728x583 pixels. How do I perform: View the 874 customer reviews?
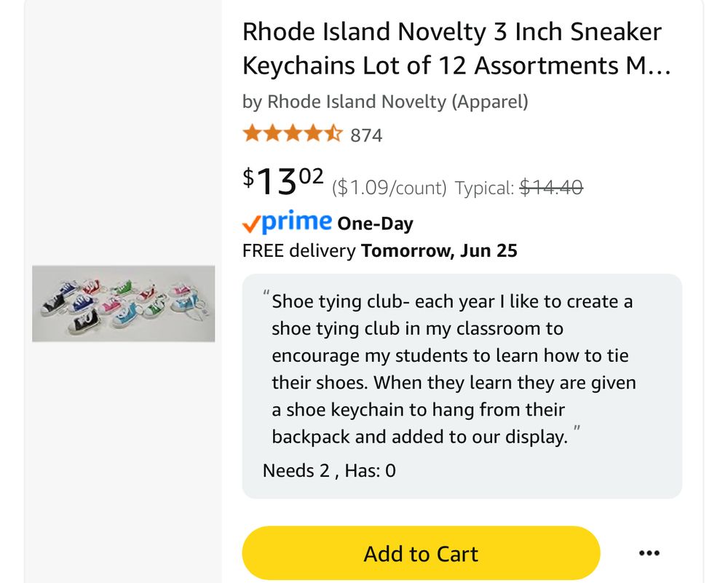coord(366,135)
